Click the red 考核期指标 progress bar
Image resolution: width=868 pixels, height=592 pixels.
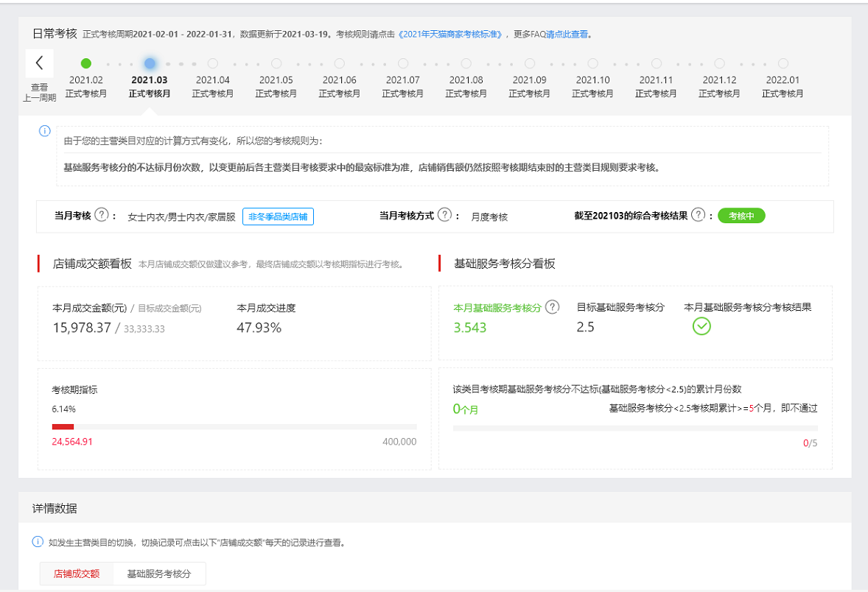pyautogui.click(x=63, y=426)
